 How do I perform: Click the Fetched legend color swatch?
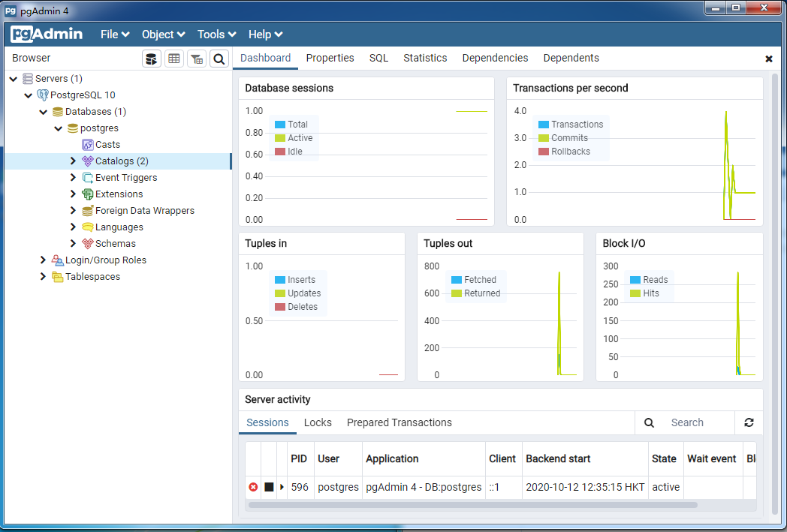coord(457,280)
